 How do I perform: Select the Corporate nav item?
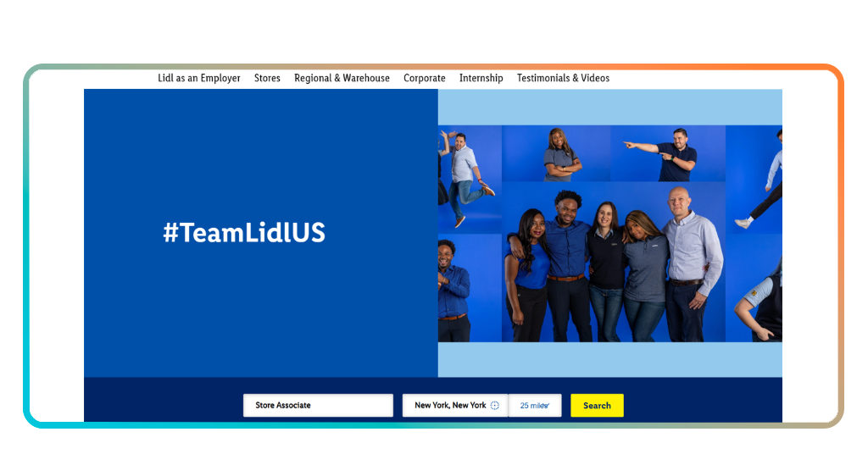(x=424, y=78)
